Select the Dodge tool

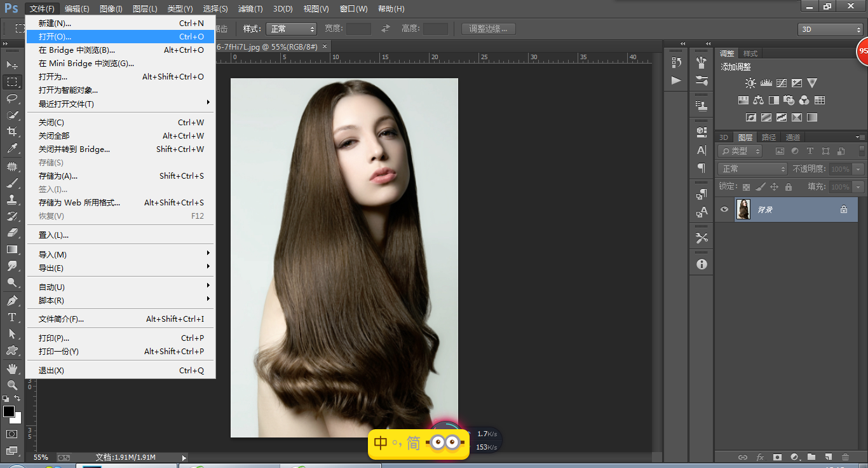coord(12,282)
